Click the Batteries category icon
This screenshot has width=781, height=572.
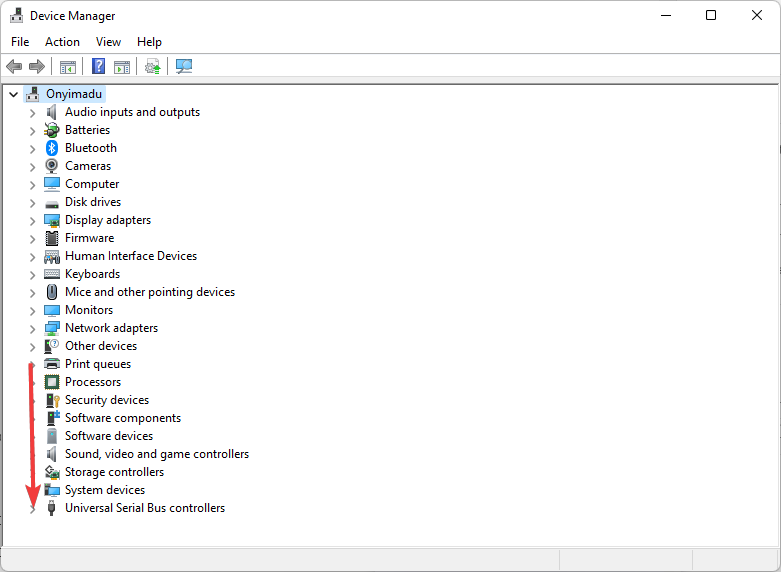pos(52,130)
